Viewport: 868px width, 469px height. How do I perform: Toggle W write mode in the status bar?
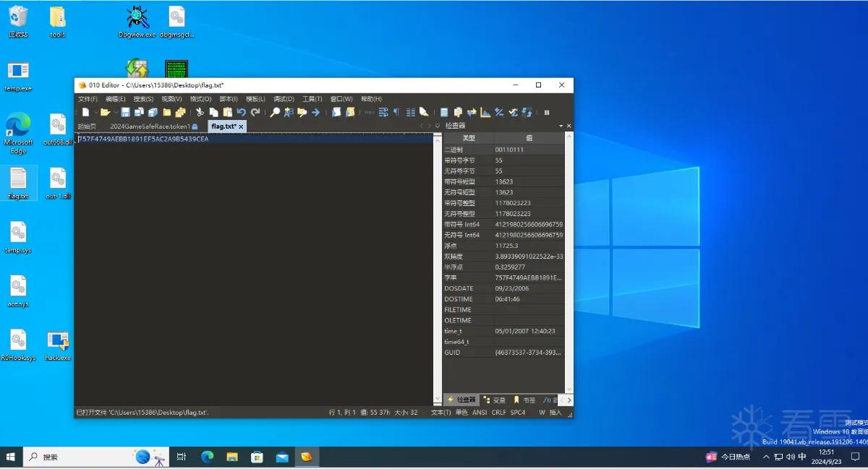[x=542, y=413]
